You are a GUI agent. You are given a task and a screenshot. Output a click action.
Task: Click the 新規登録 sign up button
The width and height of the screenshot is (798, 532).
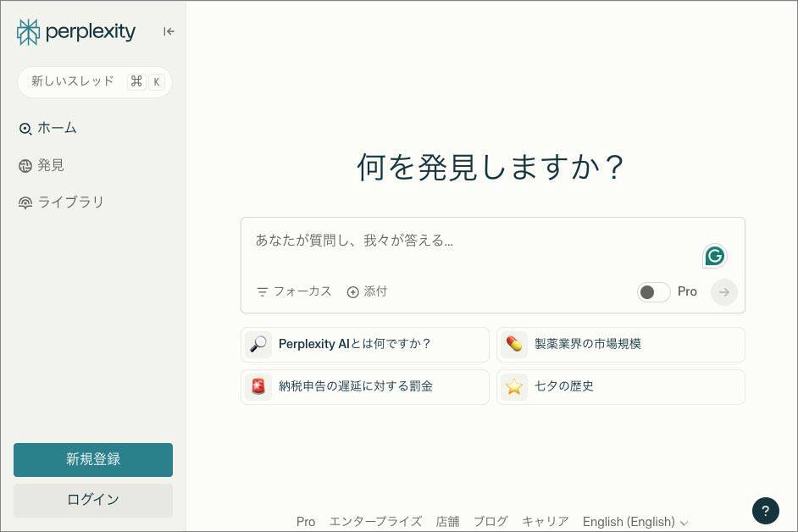(x=93, y=460)
